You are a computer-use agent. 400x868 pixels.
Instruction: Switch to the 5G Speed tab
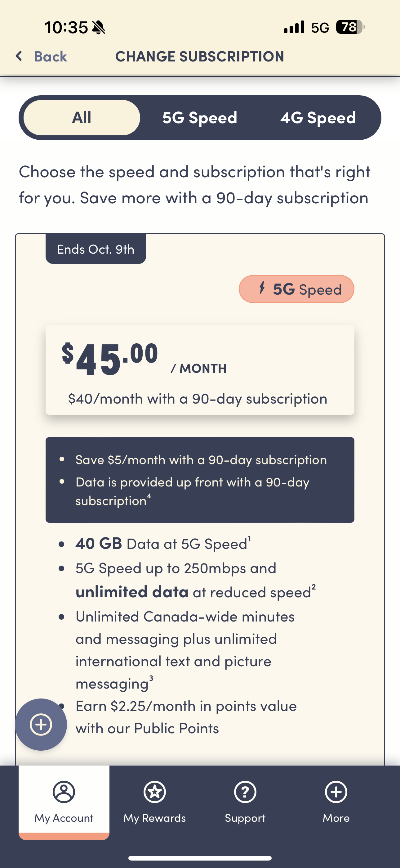[200, 118]
